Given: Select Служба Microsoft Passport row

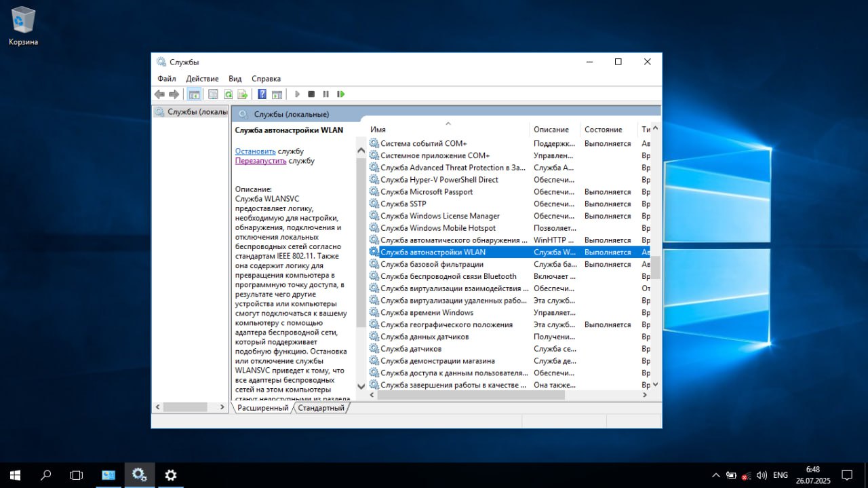Looking at the screenshot, I should click(509, 192).
